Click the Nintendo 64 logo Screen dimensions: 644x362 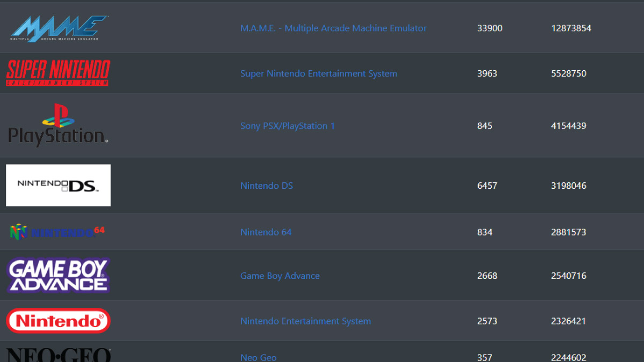pos(57,232)
